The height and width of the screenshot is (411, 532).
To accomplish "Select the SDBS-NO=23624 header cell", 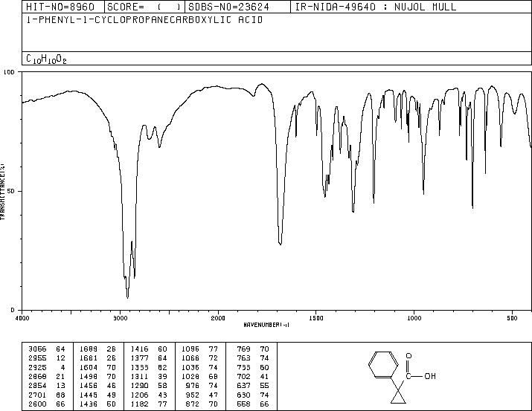I will [228, 7].
